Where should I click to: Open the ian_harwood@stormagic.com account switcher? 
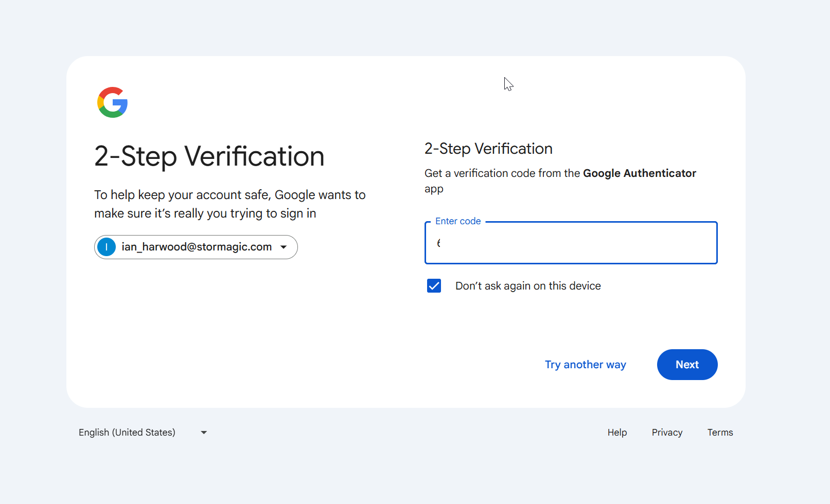coord(196,247)
